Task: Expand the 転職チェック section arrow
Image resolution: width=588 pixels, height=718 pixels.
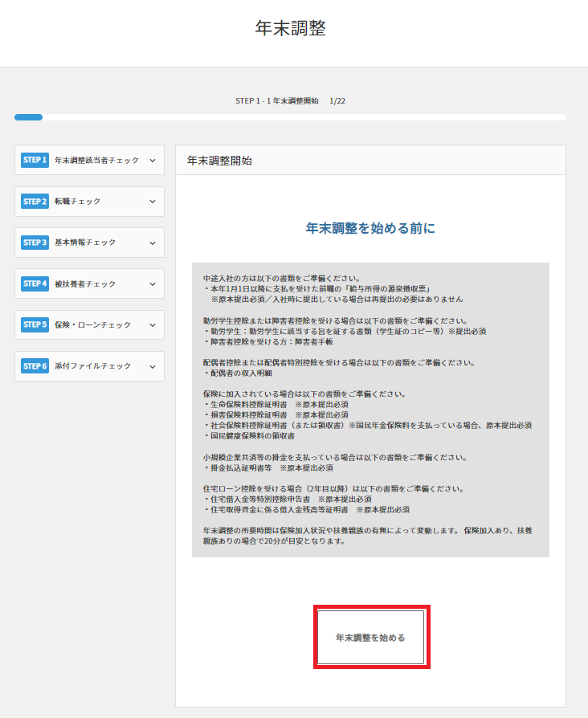Action: (x=153, y=202)
